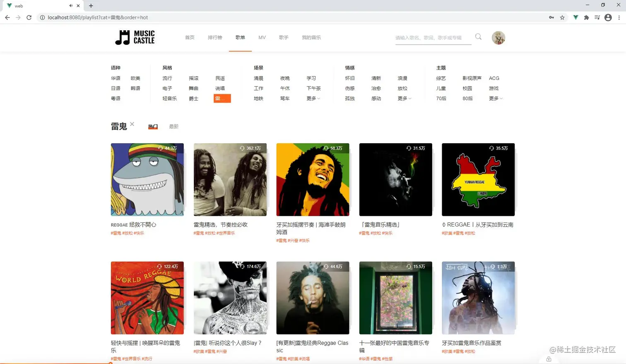Open 「雷鬼音乐精选」 playlist cover
Image resolution: width=626 pixels, height=364 pixels.
pos(396,180)
